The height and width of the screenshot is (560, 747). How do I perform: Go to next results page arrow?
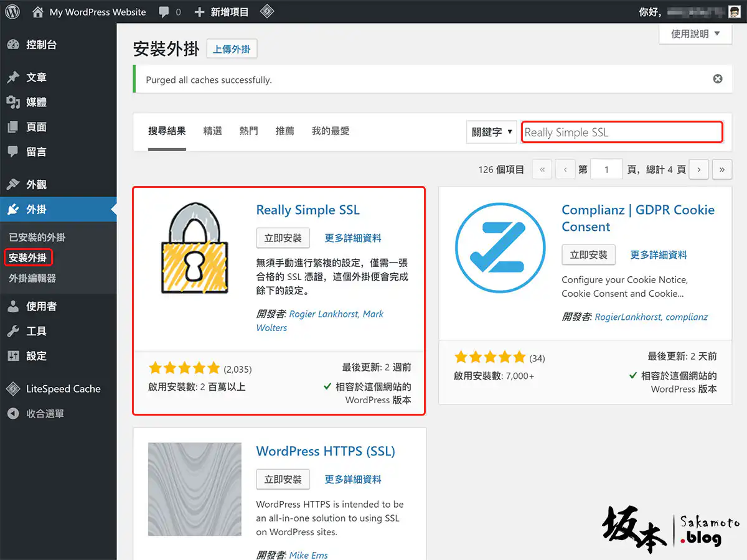pos(699,169)
